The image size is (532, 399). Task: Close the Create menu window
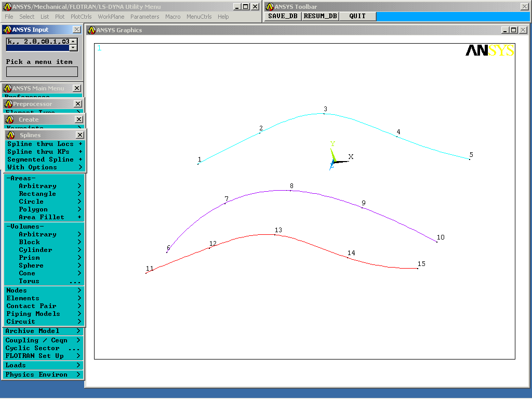coord(79,119)
